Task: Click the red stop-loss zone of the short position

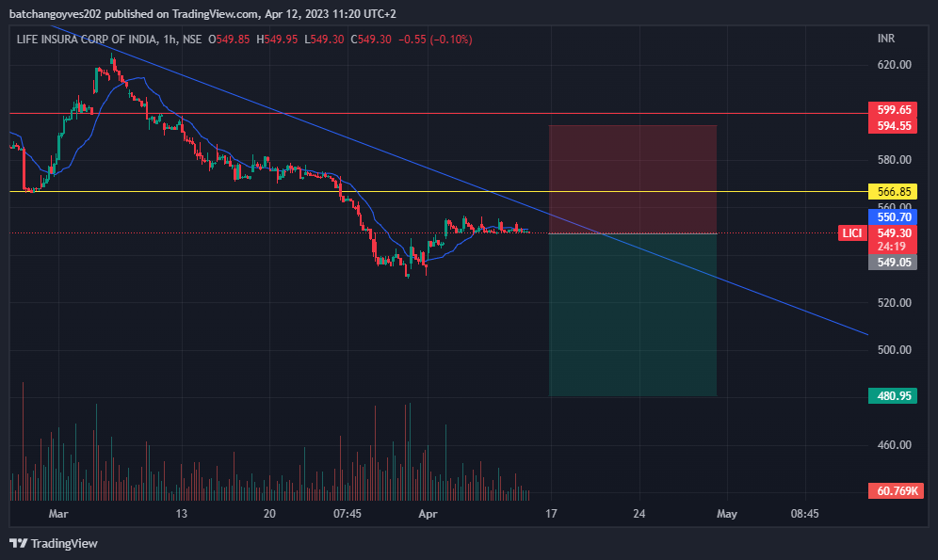Action: point(632,180)
